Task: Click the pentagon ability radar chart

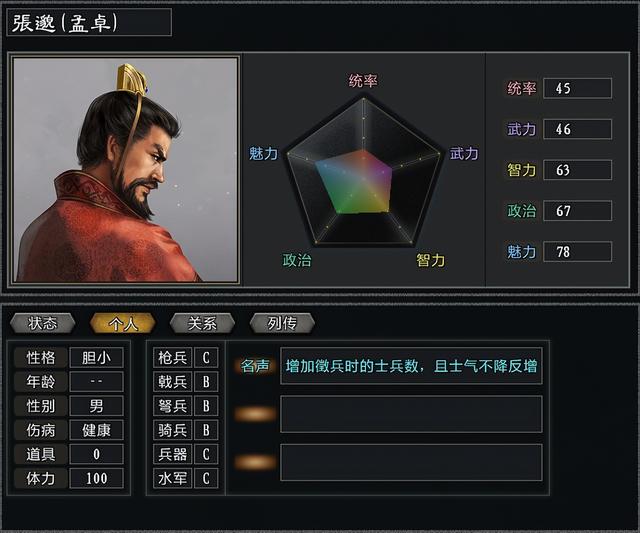Action: [363, 171]
